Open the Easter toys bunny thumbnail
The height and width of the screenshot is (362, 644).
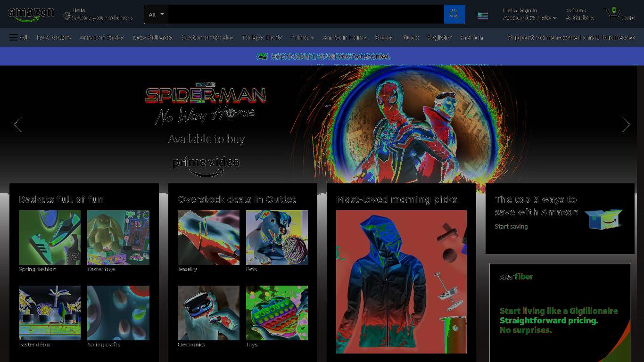118,238
